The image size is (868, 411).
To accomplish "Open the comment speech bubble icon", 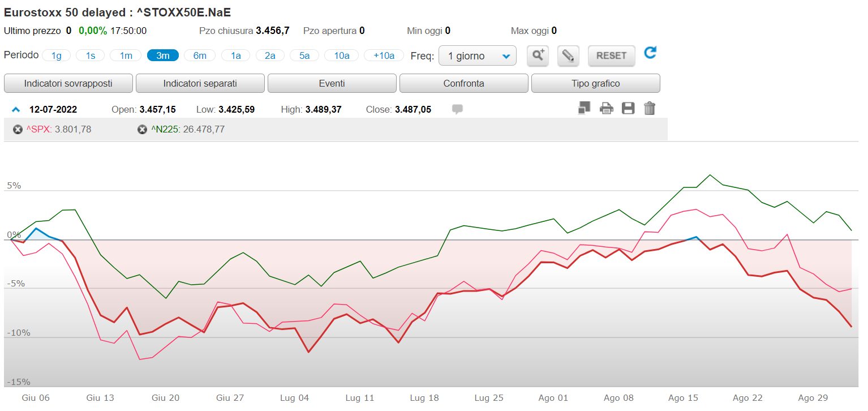I will [x=457, y=109].
